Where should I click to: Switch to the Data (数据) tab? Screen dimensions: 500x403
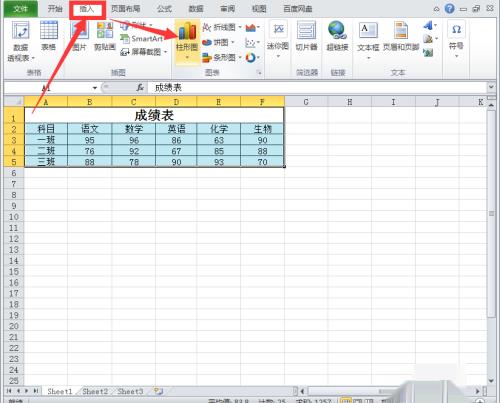196,9
